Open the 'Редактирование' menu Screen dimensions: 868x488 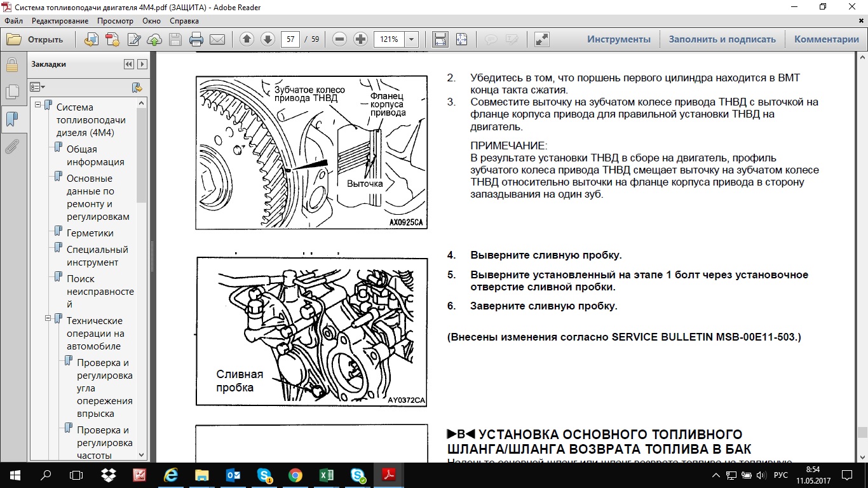coord(60,21)
